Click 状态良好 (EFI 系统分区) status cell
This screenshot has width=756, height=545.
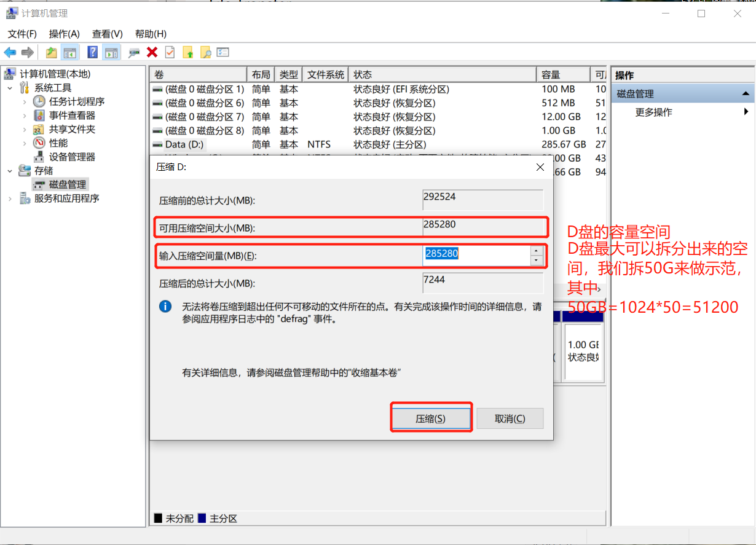pos(401,89)
